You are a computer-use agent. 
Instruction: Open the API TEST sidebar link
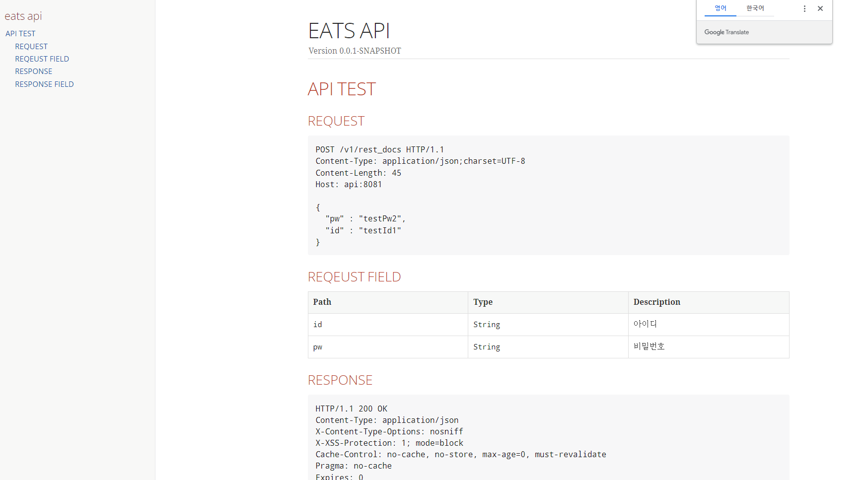click(x=20, y=33)
